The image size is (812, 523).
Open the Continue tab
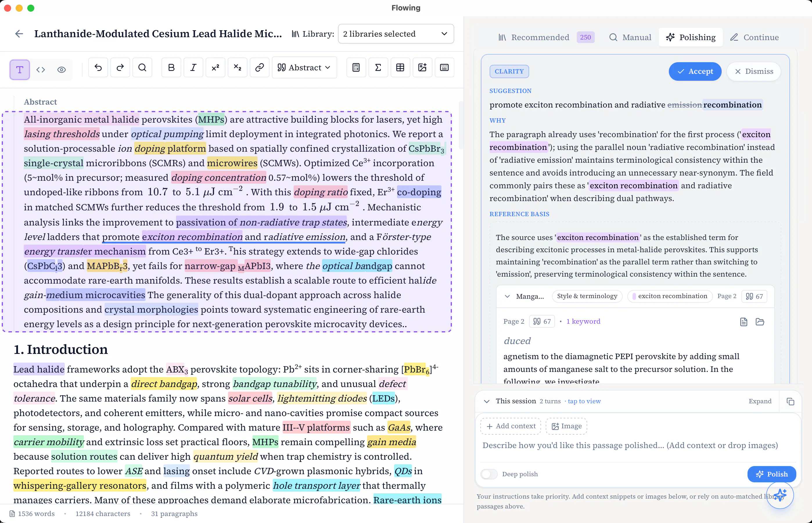[754, 37]
